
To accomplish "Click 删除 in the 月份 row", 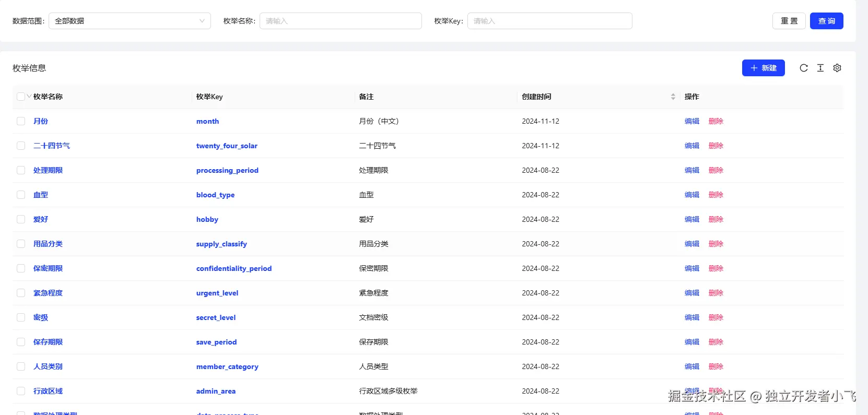I will (716, 121).
